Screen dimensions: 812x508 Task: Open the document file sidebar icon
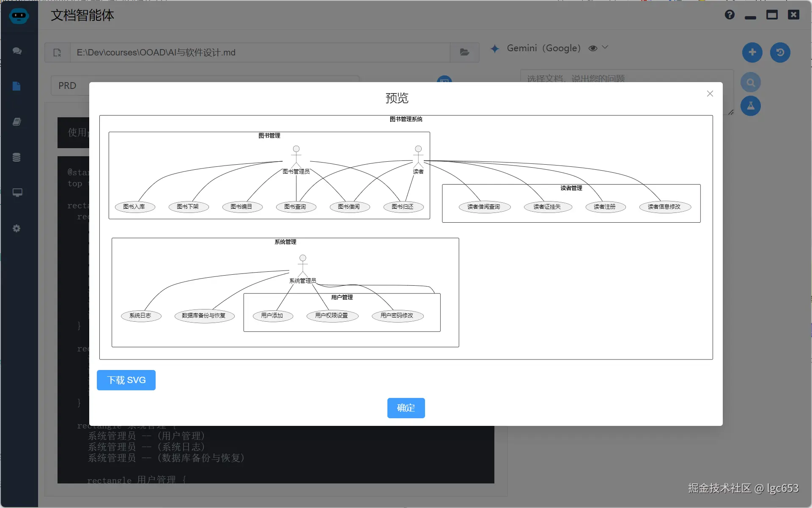pos(17,86)
